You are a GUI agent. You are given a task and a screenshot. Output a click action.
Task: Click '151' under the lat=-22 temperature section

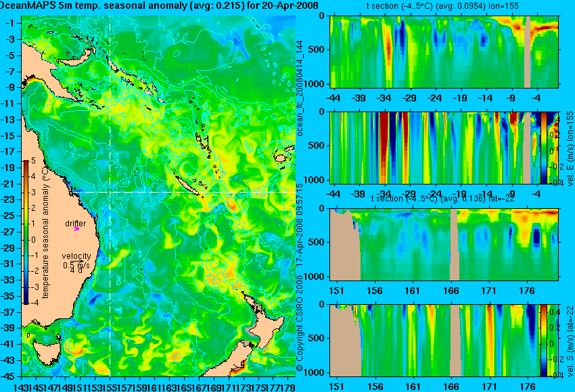pos(337,291)
